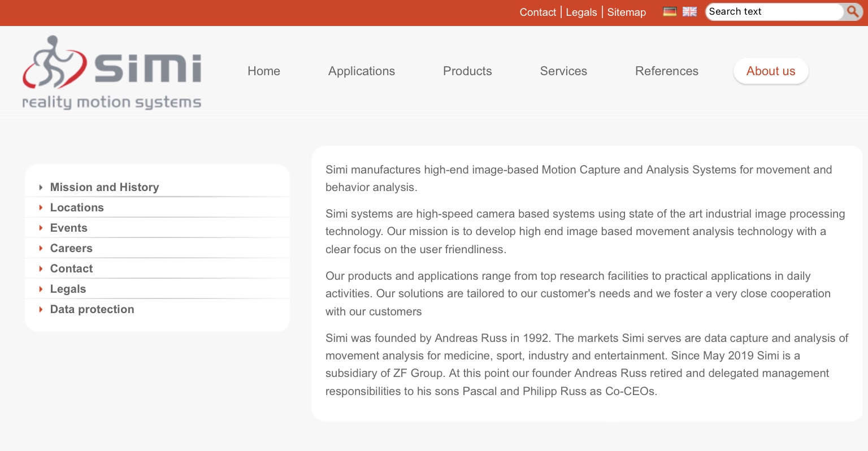
Task: Select the About us tab
Action: pyautogui.click(x=771, y=71)
